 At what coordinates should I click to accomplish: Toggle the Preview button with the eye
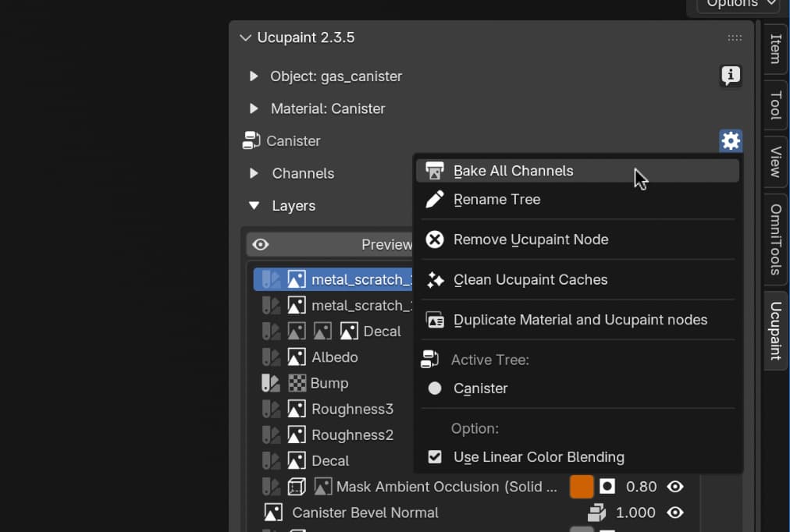click(330, 245)
